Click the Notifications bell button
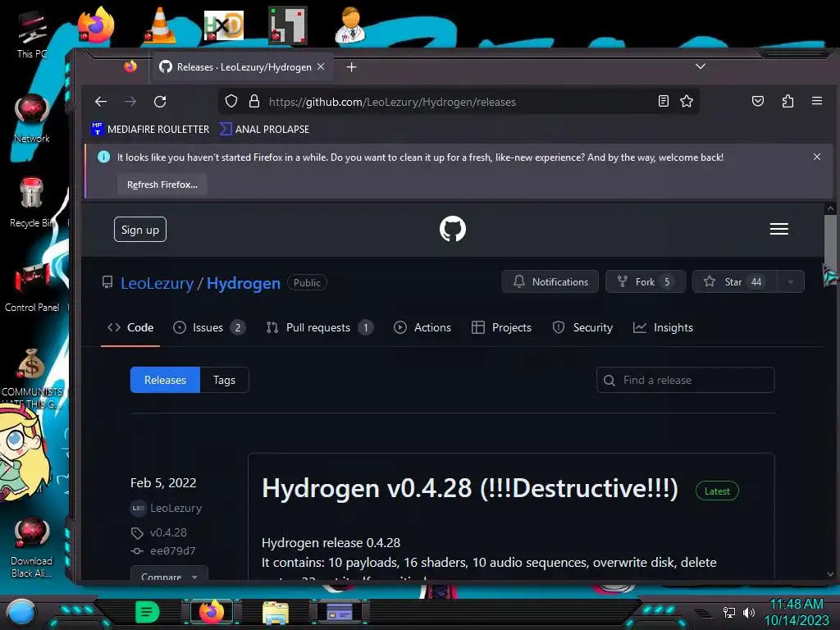The width and height of the screenshot is (840, 630). (x=550, y=282)
